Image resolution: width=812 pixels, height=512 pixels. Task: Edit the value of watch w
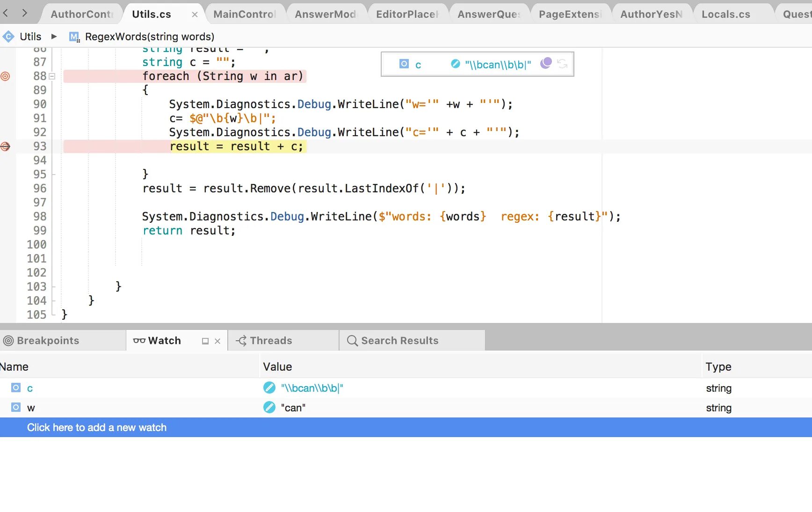click(269, 407)
